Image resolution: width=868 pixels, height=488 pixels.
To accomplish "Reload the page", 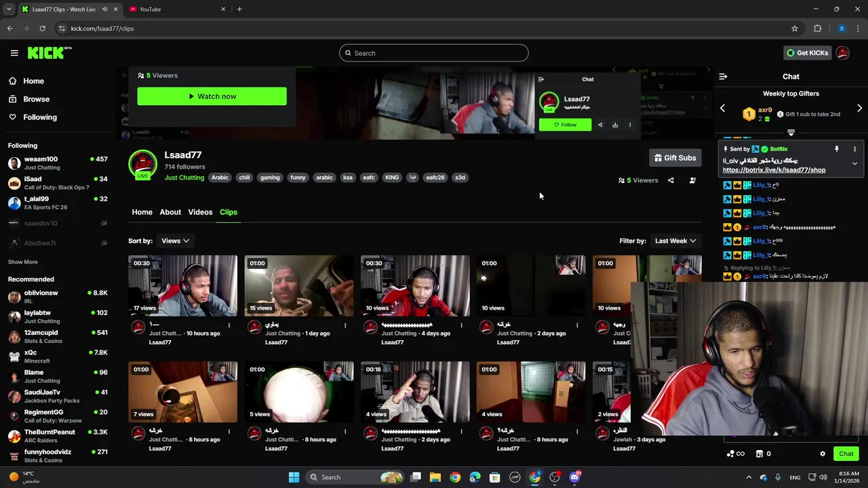I will point(42,28).
